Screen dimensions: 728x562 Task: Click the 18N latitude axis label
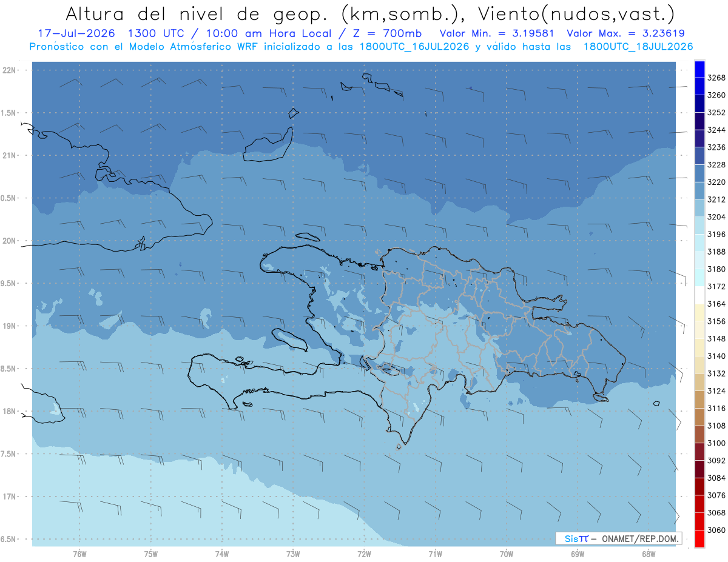point(10,411)
